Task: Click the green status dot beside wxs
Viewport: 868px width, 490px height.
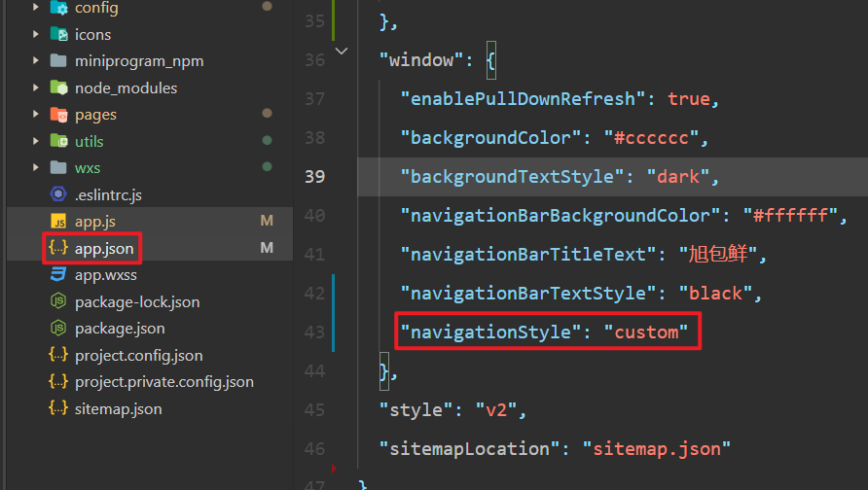Action: (267, 166)
